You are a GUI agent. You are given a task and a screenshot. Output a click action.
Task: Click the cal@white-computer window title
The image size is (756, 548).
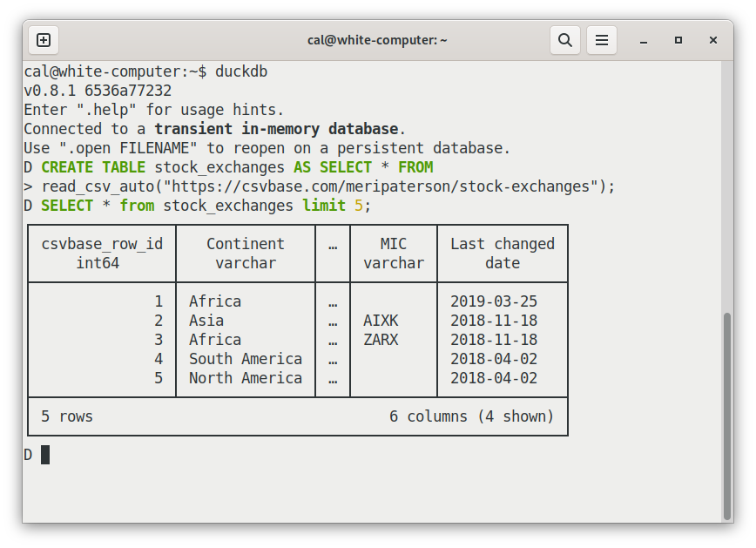tap(377, 40)
